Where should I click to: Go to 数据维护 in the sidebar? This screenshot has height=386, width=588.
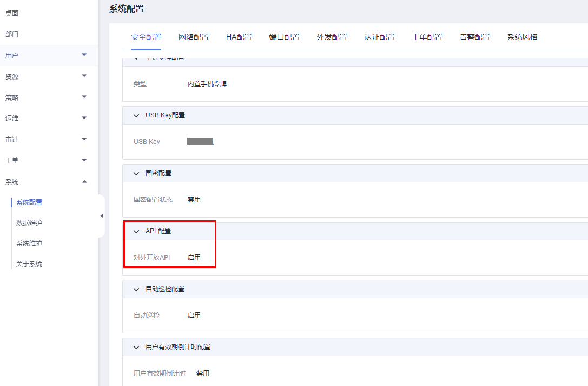pos(29,223)
